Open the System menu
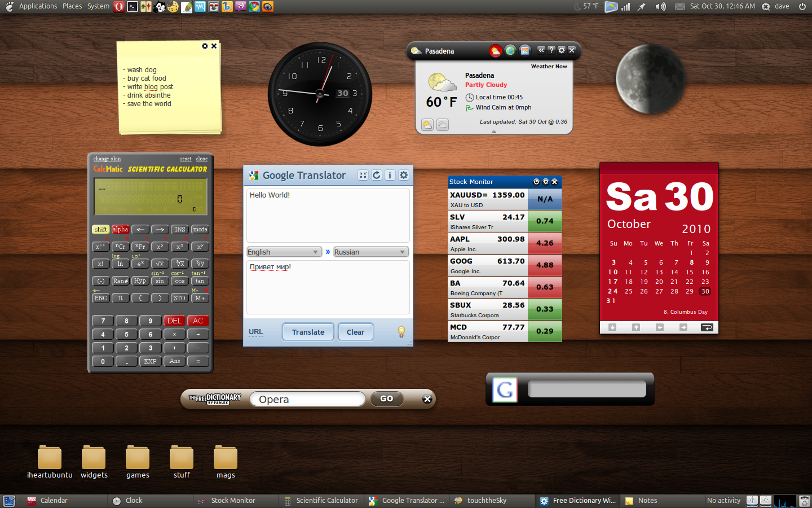Viewport: 812px width, 508px height. (98, 6)
